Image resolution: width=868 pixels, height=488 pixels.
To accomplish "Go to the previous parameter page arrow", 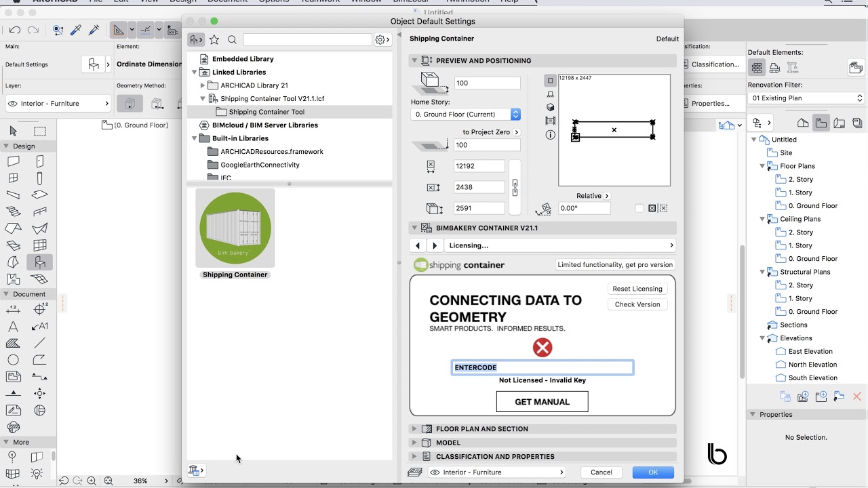I will [x=418, y=245].
